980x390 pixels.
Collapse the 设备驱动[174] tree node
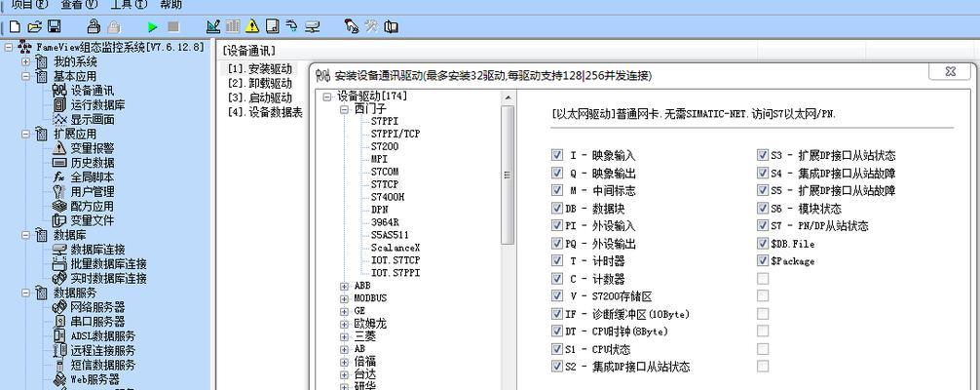click(x=326, y=97)
